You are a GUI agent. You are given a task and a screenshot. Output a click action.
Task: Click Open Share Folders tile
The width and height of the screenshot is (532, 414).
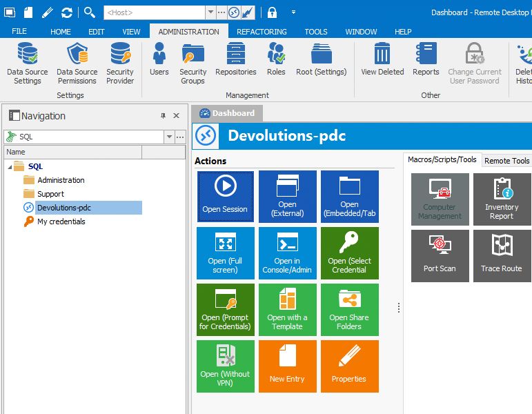click(x=349, y=310)
